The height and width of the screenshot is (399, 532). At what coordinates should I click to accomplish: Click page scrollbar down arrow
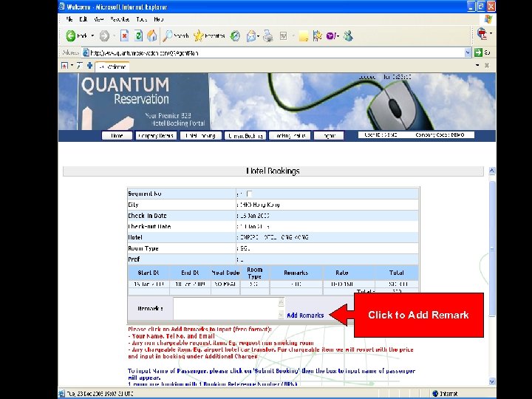[x=492, y=382]
